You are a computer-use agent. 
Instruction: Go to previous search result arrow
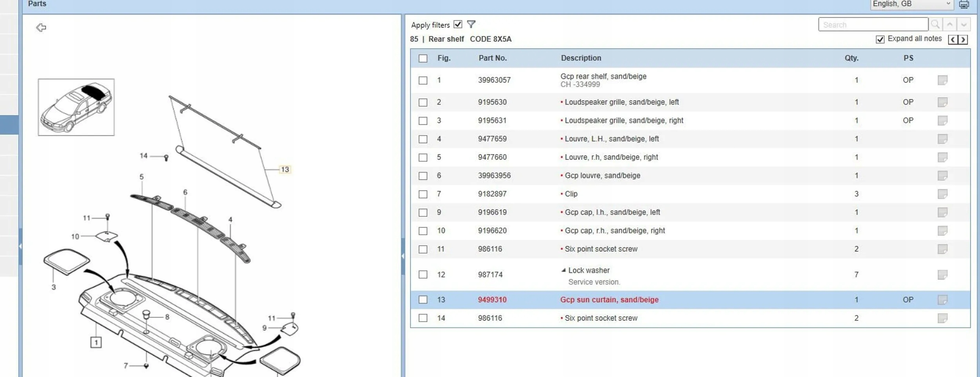[x=950, y=24]
